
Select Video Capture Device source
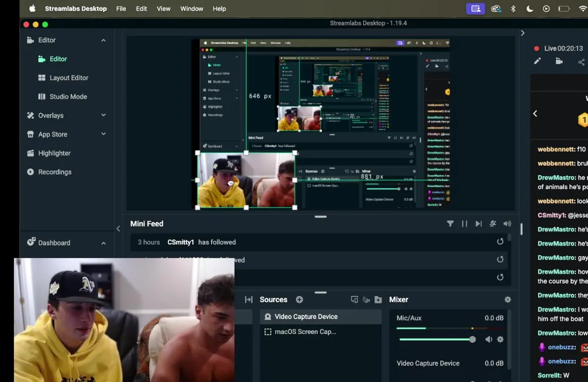(x=321, y=317)
